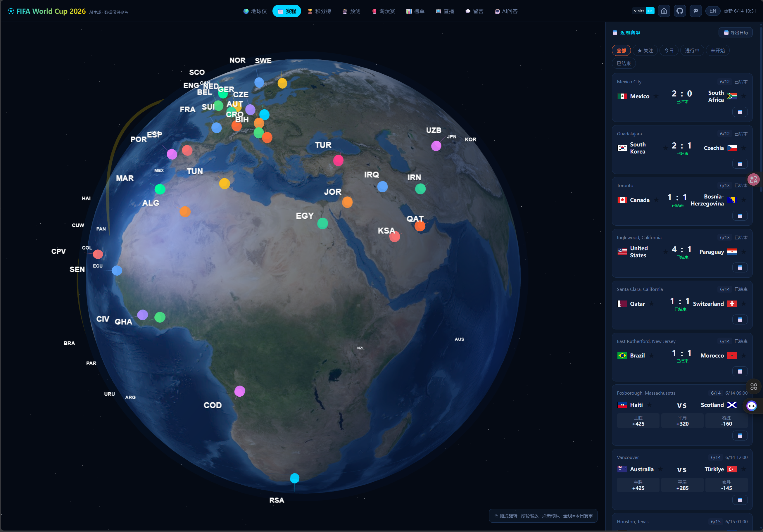The image size is (763, 532).
Task: Click the 近期赛事 panel heading
Action: point(626,32)
